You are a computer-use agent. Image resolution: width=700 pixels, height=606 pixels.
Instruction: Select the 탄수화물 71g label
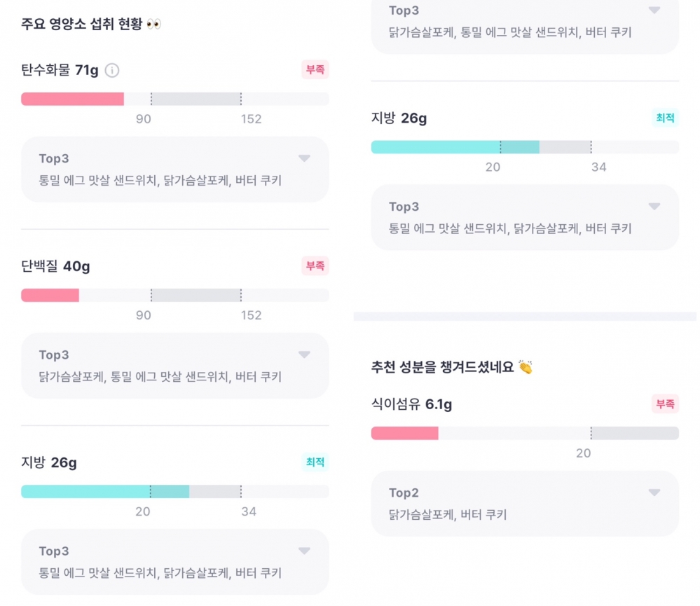60,70
